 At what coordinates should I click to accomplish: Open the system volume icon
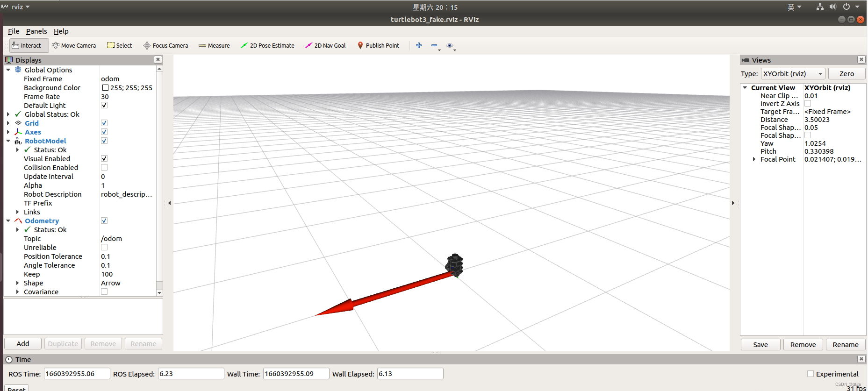coord(832,7)
